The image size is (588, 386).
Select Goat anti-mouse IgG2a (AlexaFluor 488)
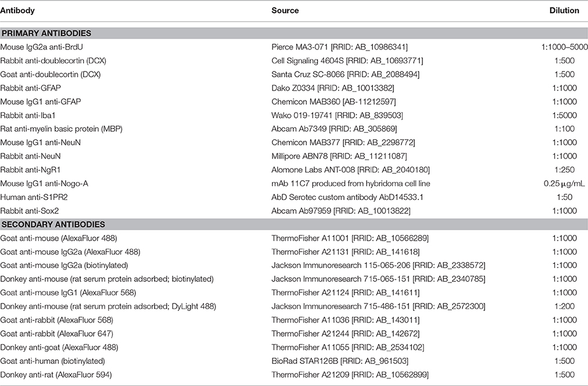click(70, 252)
